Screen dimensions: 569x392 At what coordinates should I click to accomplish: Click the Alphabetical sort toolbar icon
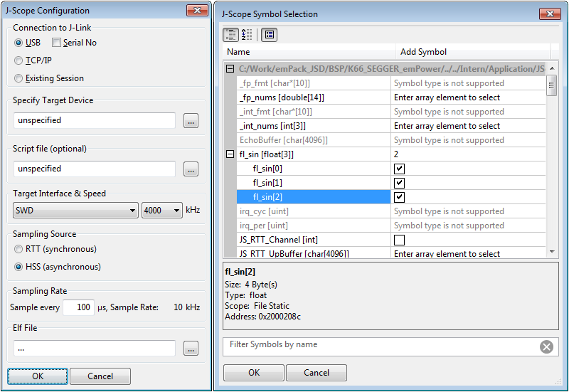247,34
